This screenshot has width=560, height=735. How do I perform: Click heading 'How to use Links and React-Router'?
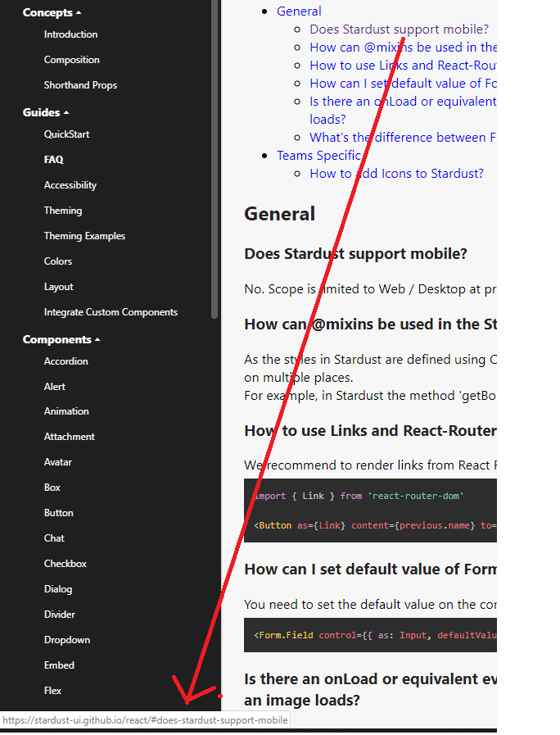click(x=370, y=430)
